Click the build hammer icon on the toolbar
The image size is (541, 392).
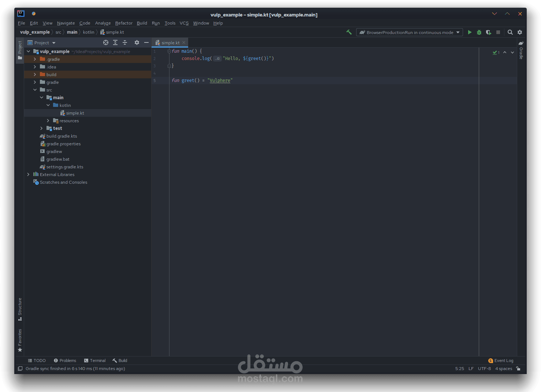click(349, 32)
